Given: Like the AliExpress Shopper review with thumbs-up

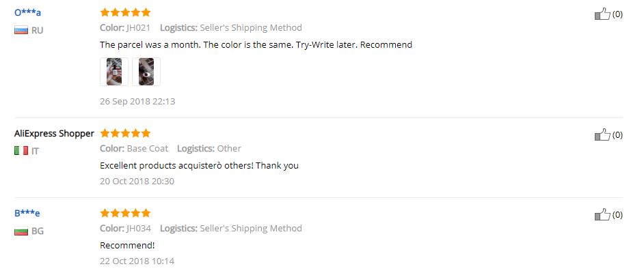Looking at the screenshot, I should 602,134.
